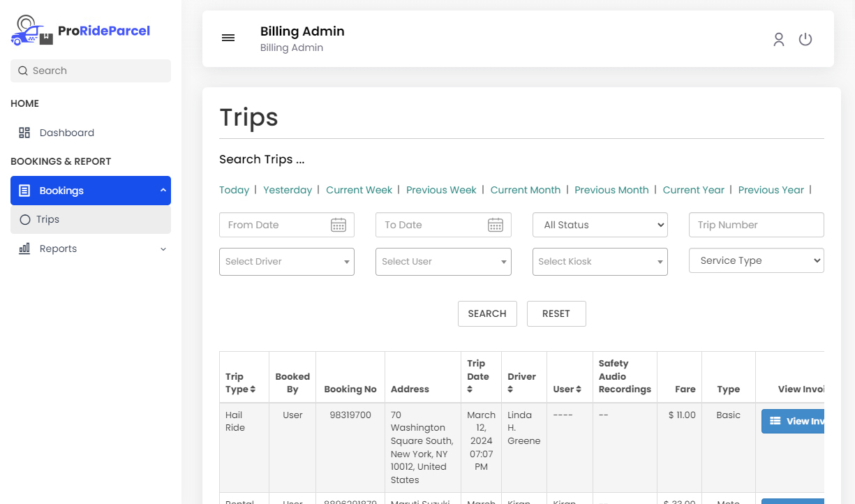Click the Safety Audio Recordings column header

point(625,376)
